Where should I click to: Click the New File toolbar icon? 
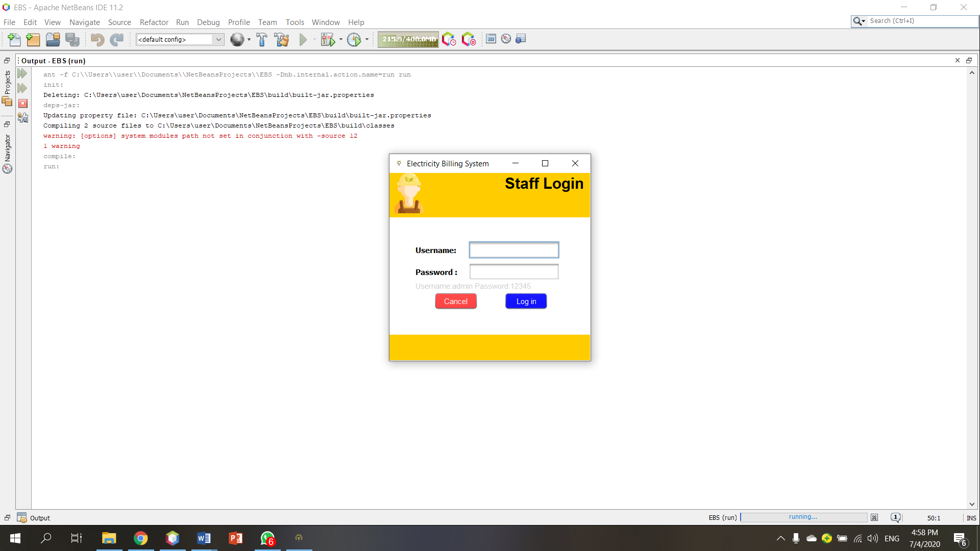[x=14, y=39]
